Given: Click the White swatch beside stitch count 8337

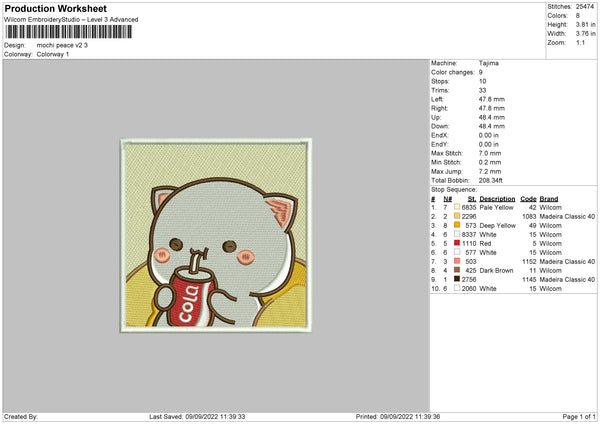Looking at the screenshot, I should tap(457, 234).
